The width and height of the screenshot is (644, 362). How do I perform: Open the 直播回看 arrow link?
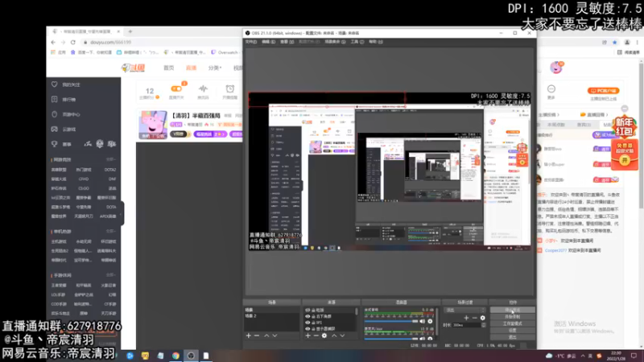tap(594, 115)
